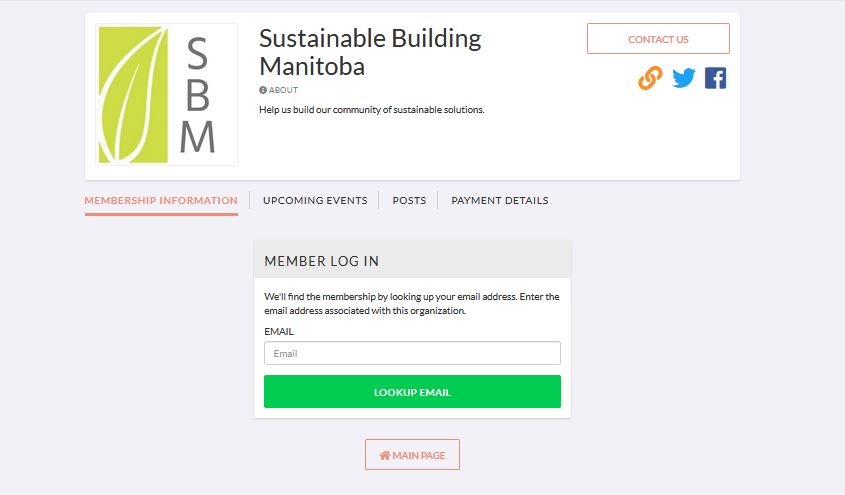Click the ABOUT label under the title
This screenshot has width=845, height=495.
coord(283,90)
